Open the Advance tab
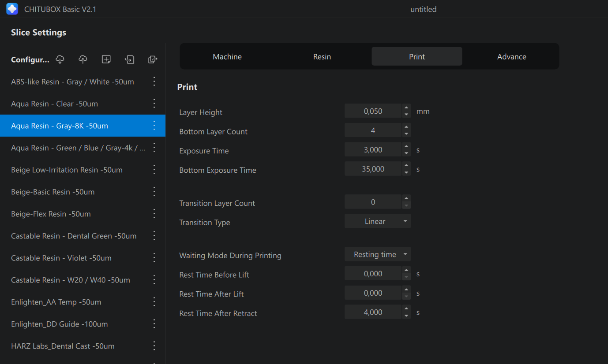The height and width of the screenshot is (364, 608). 512,56
